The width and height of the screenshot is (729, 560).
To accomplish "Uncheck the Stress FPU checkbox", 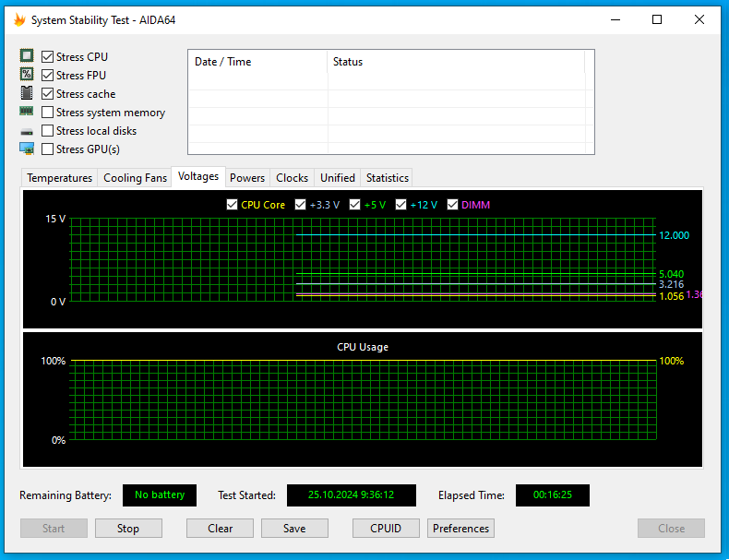I will click(47, 75).
